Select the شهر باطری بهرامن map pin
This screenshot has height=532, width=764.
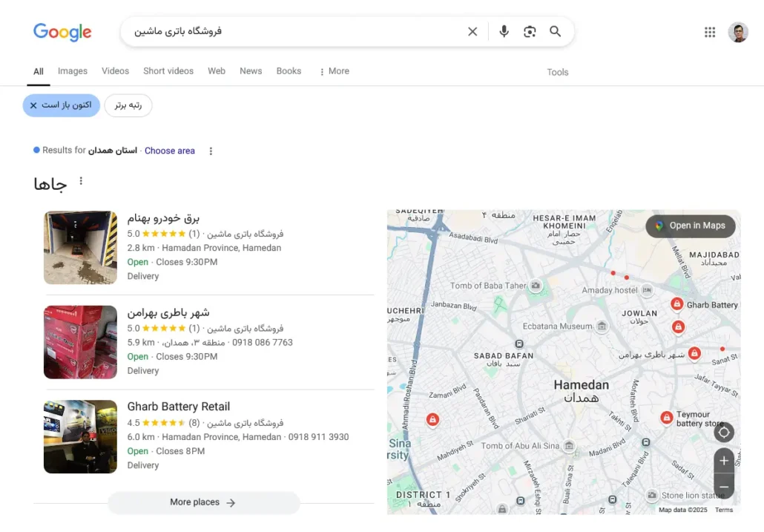point(694,353)
